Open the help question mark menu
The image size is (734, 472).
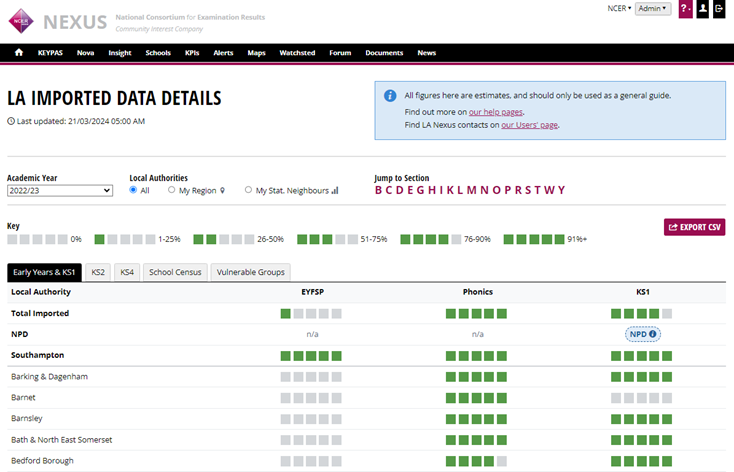coord(685,9)
